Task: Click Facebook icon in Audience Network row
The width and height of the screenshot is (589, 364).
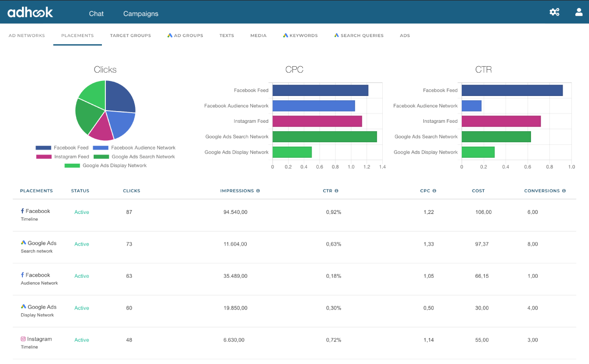Action: (x=22, y=275)
